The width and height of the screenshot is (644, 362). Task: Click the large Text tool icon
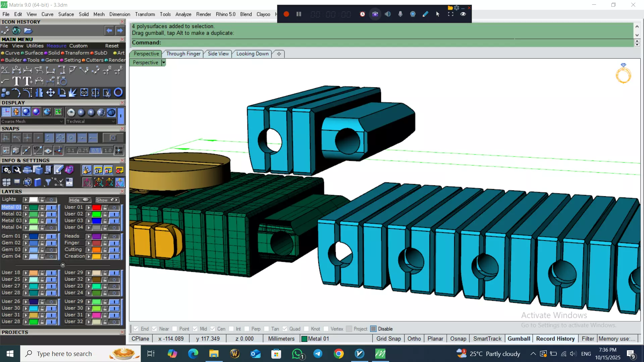tap(16, 81)
